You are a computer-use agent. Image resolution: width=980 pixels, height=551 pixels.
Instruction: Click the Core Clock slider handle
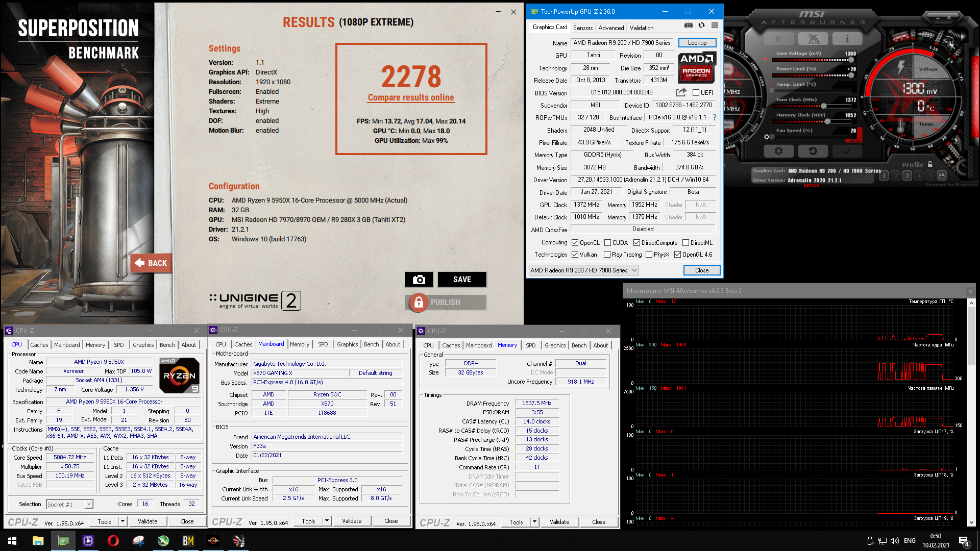823,106
